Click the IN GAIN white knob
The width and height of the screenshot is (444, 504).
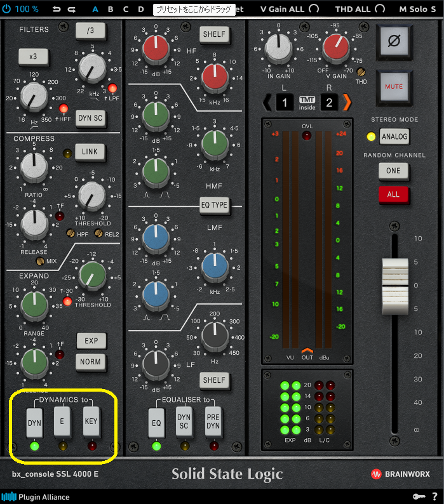click(x=279, y=48)
